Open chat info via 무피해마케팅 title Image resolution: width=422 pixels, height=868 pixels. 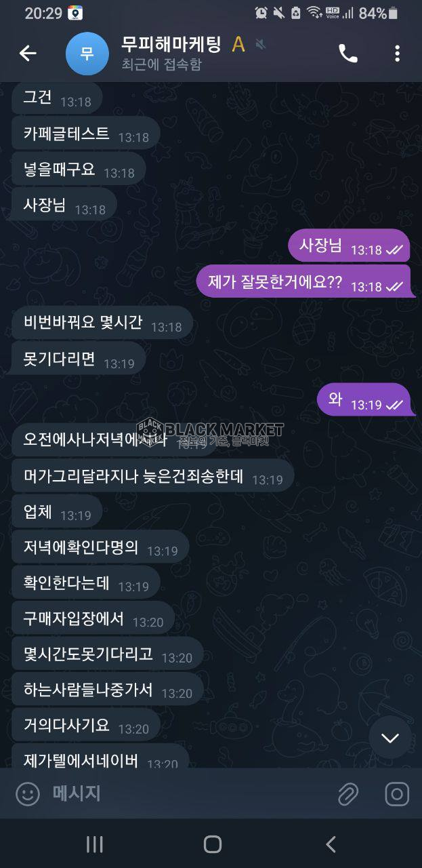click(x=171, y=44)
